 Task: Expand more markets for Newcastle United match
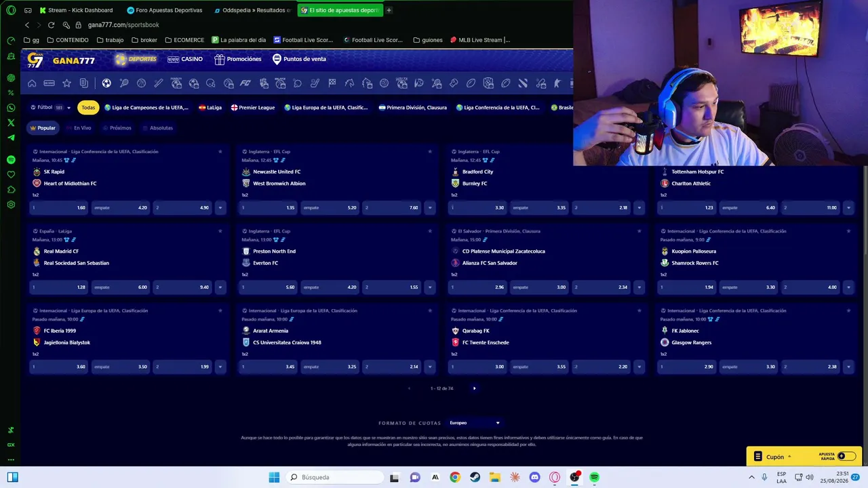pos(429,207)
